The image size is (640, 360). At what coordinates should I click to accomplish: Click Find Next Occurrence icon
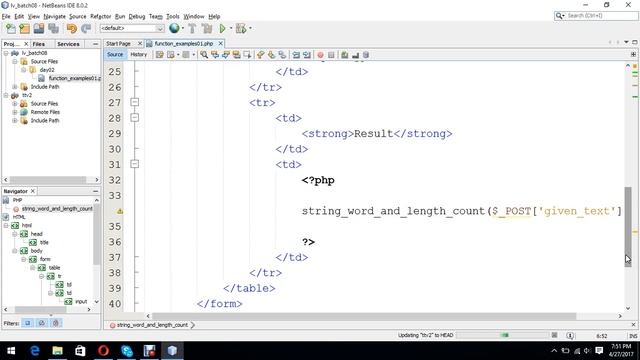[225, 55]
